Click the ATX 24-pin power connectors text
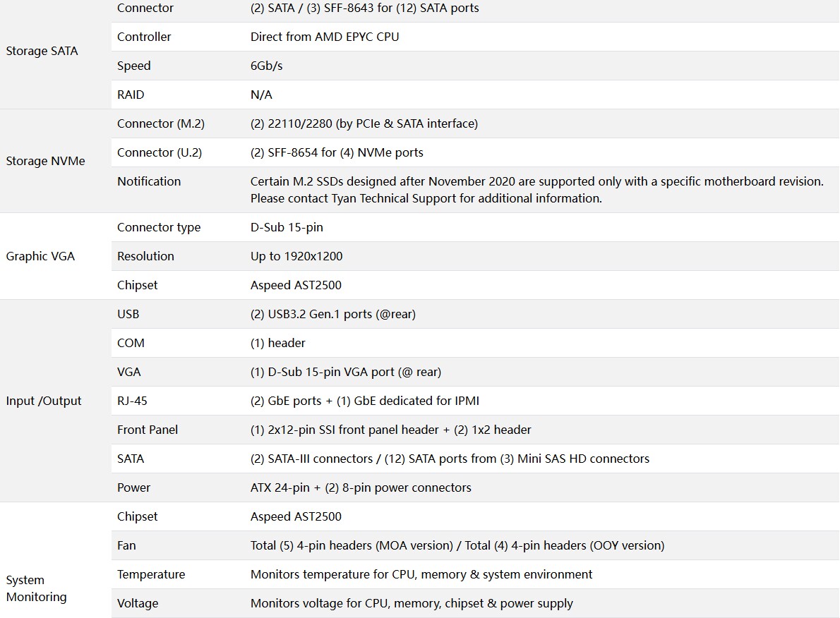This screenshot has width=840, height=618. point(361,487)
